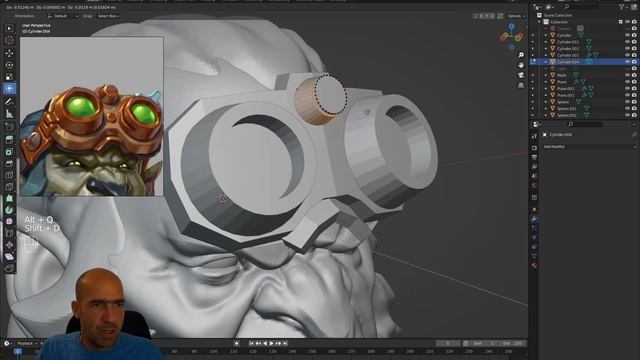Hide Sphere.002 via its eye icon
This screenshot has width=640, height=360.
(627, 115)
